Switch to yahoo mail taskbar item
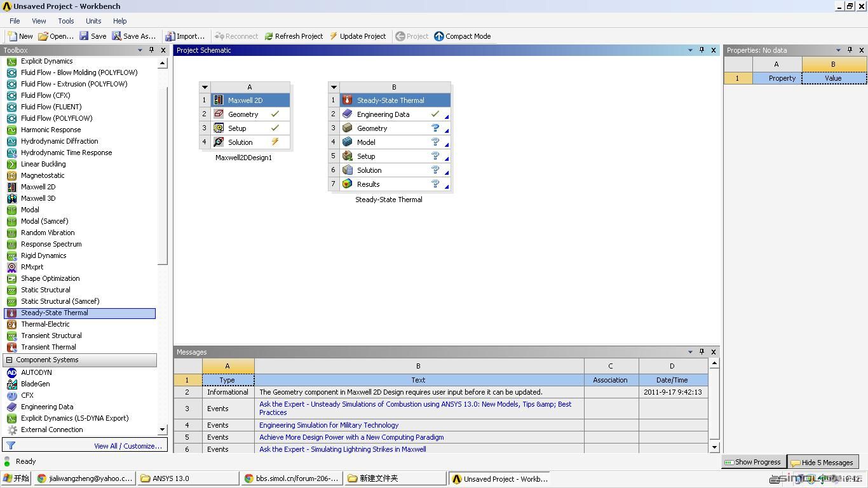Viewport: 868px width, 488px height. click(85, 478)
